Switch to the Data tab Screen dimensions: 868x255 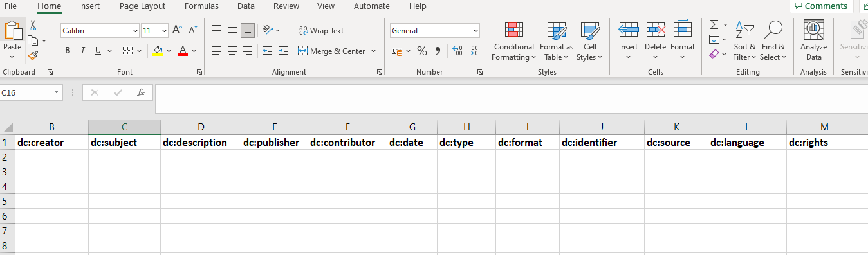point(246,6)
